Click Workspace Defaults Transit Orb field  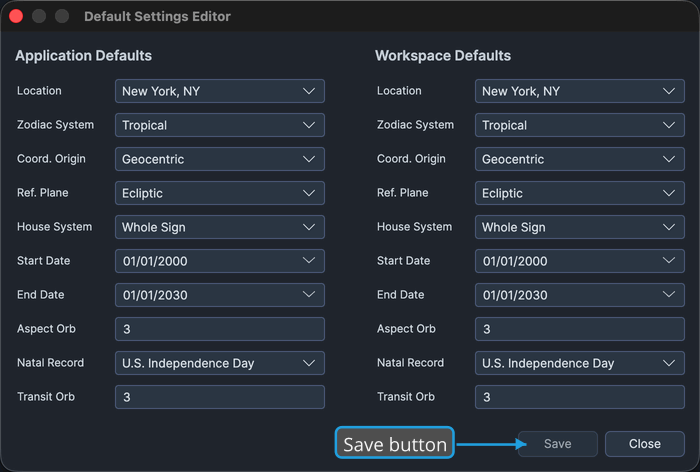[579, 397]
